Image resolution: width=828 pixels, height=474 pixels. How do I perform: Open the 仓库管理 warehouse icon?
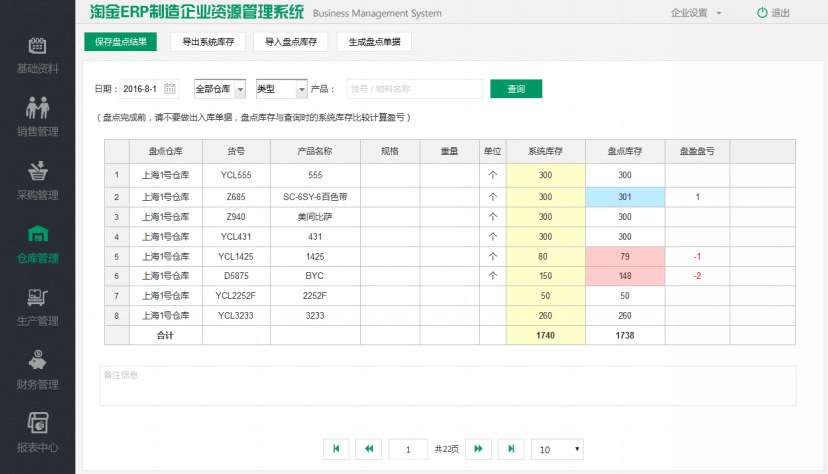[37, 234]
